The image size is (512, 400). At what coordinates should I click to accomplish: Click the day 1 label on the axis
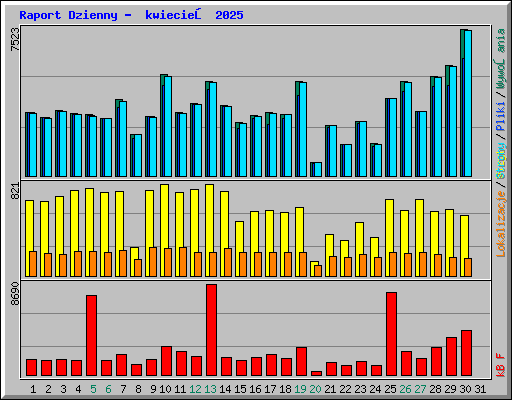point(33,389)
